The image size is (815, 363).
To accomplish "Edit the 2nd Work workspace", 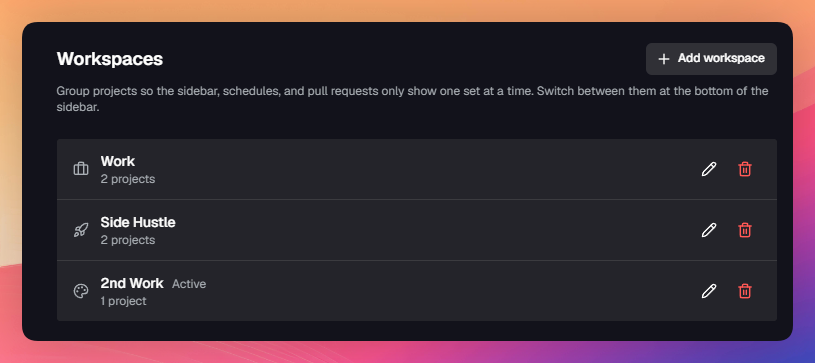I will coord(709,291).
